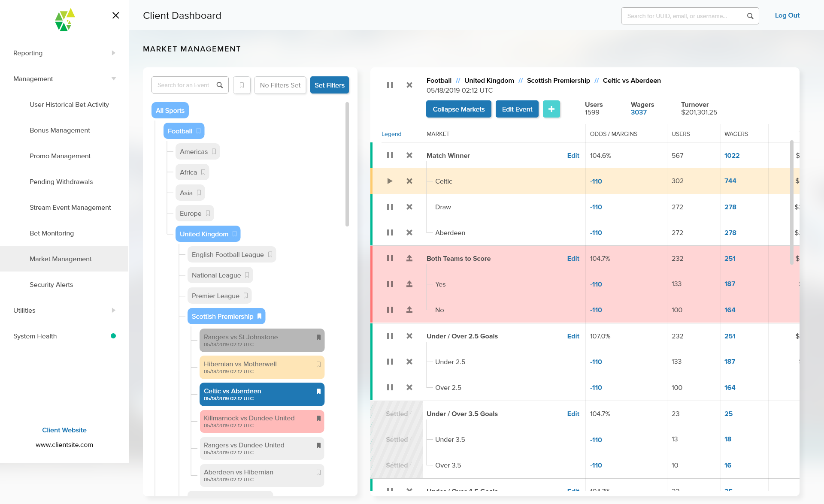Toggle the bookmark on Celtic vs Aberdeen
This screenshot has width=824, height=504.
click(318, 391)
